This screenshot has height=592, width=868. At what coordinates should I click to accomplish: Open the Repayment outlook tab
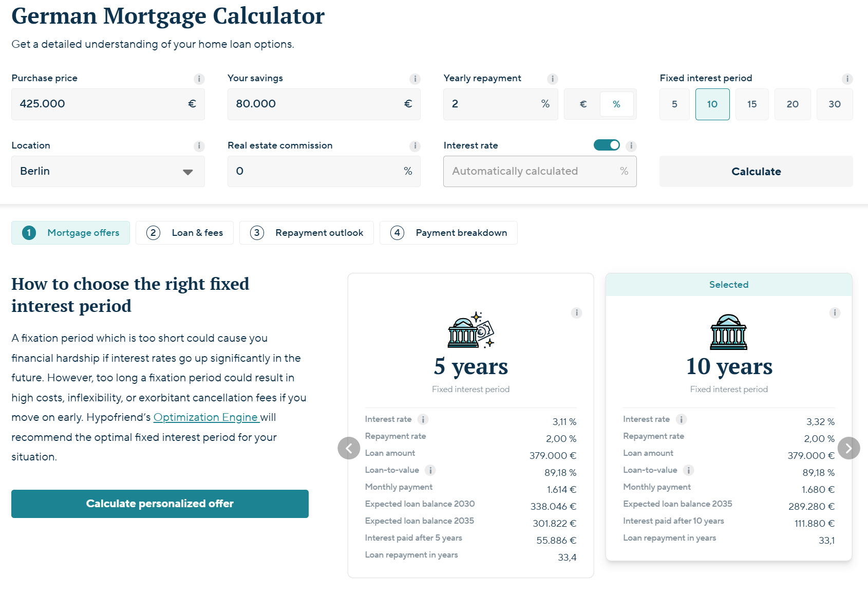tap(307, 233)
